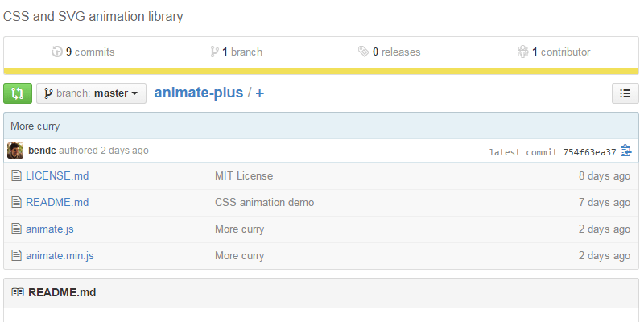Open the 1 branch tab
644x322 pixels.
click(x=237, y=52)
